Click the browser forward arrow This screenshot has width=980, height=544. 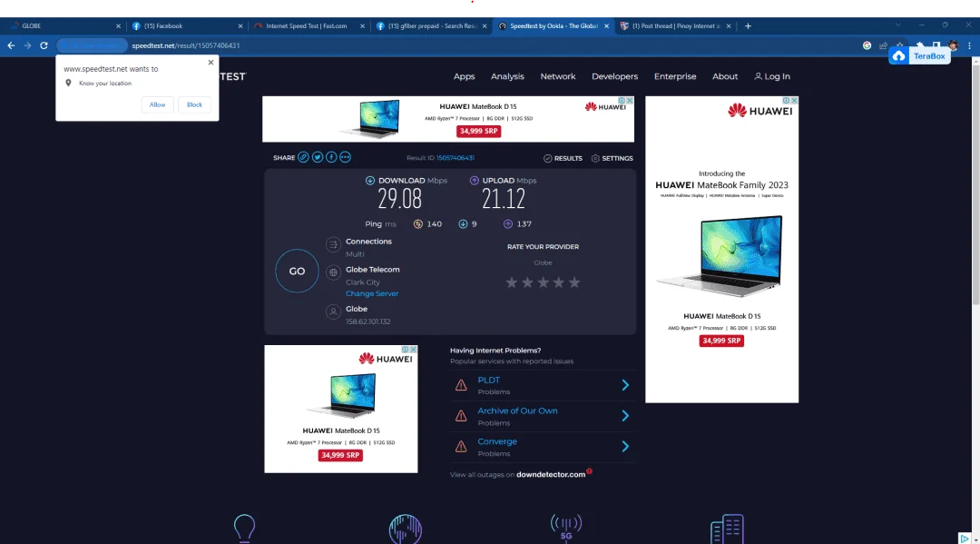coord(27,45)
